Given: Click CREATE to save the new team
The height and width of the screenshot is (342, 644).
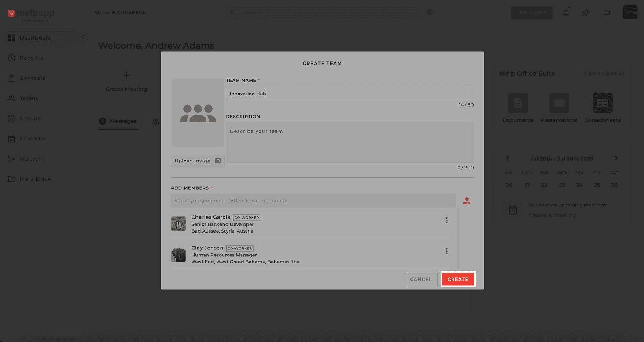Looking at the screenshot, I should coord(458,279).
